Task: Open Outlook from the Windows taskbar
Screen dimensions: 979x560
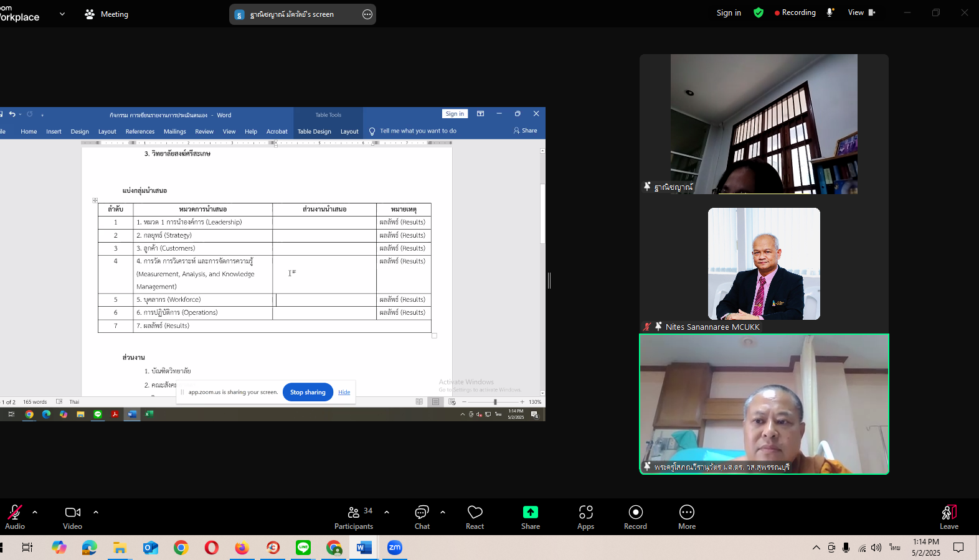Action: coord(150,548)
